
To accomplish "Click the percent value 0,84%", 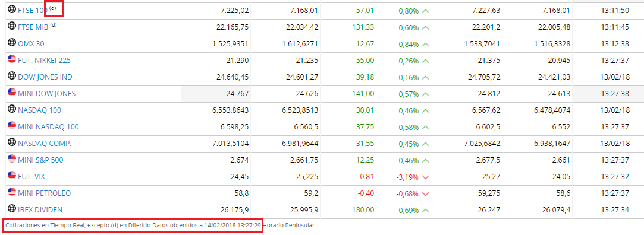I will tap(409, 45).
